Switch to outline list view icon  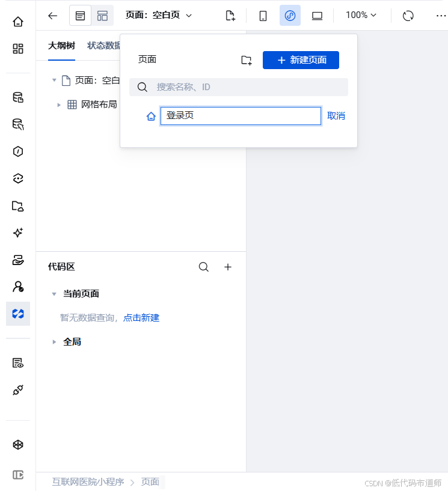click(80, 16)
